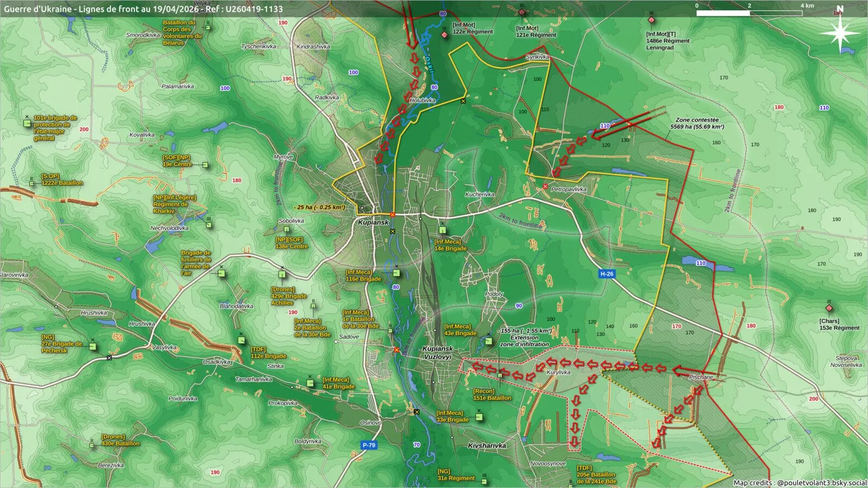Screen dimensions: 868x488
Task: Click the 'Zone contestée 5569 ha' label
Action: point(697,123)
